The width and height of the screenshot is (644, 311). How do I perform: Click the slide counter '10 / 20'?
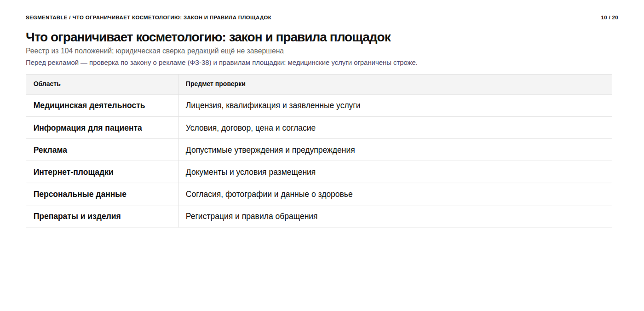click(x=609, y=17)
